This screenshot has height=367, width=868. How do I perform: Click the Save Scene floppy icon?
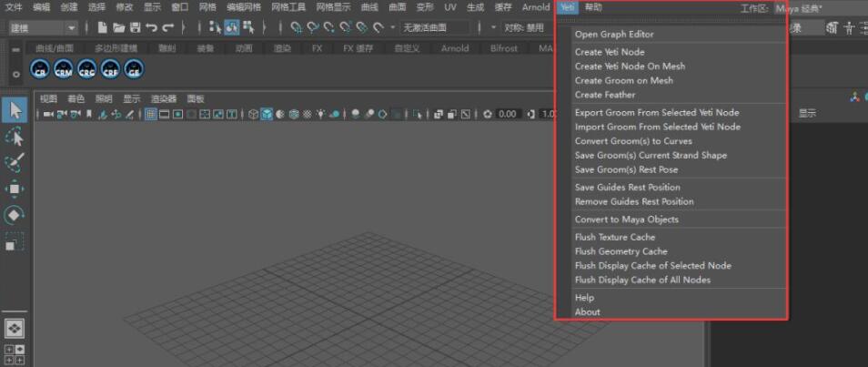point(135,28)
